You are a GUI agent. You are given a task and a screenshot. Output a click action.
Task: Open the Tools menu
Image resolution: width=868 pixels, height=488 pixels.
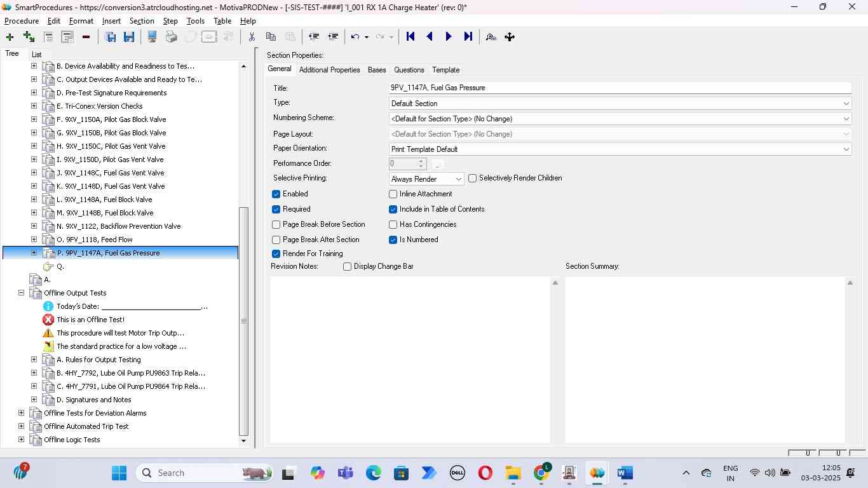click(195, 21)
